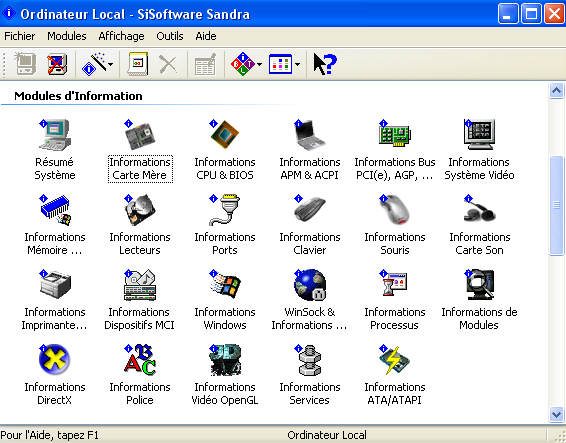Click the disconnect computer toolbar icon
The width and height of the screenshot is (566, 443).
coord(57,64)
